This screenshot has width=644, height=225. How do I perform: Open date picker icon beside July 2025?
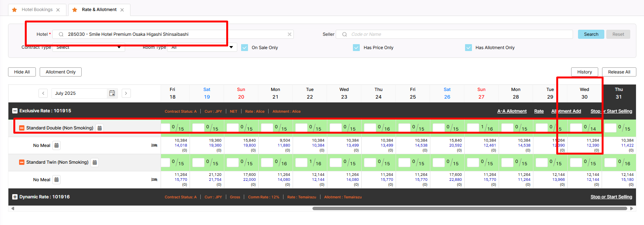pyautogui.click(x=112, y=93)
